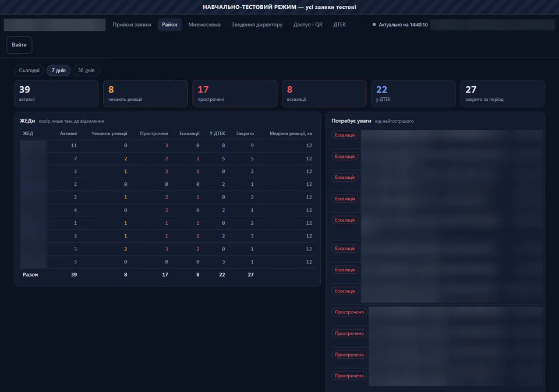Viewport: 559px width, 392px height.
Task: Click the Активні cell showing 11
Action: tap(74, 146)
